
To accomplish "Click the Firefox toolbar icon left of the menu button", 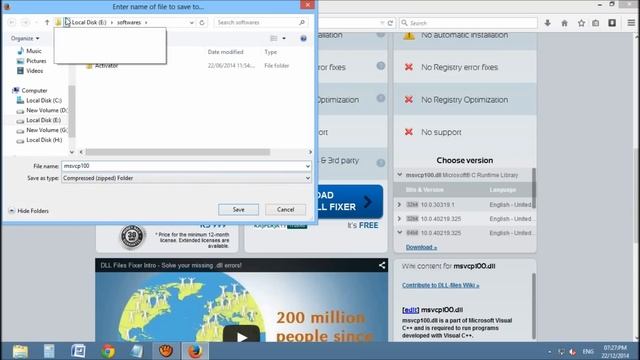I will (x=612, y=23).
